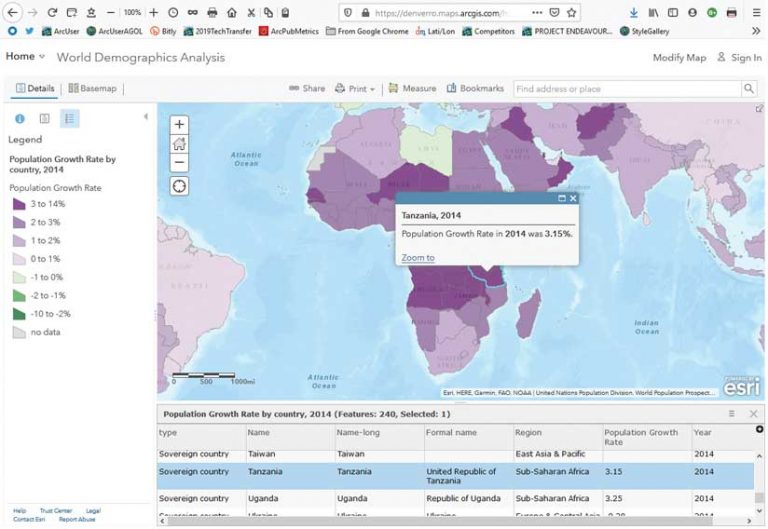Click the search magnifier icon
Image resolution: width=768 pixels, height=529 pixels.
[749, 89]
